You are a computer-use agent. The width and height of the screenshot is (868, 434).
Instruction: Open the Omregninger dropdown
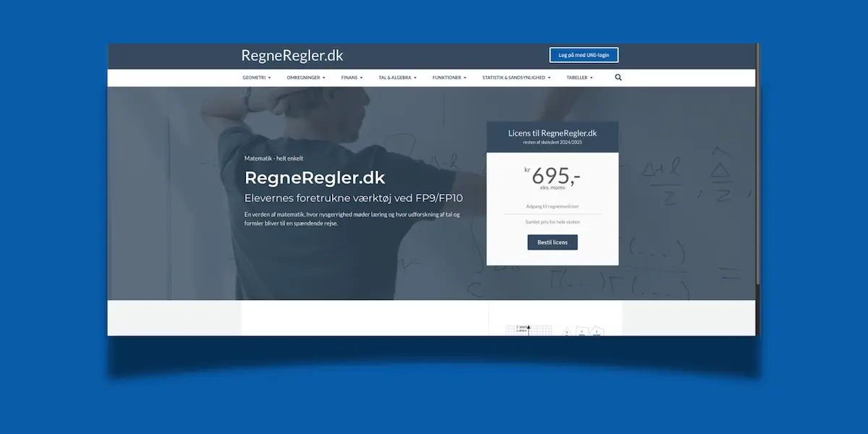pos(306,77)
